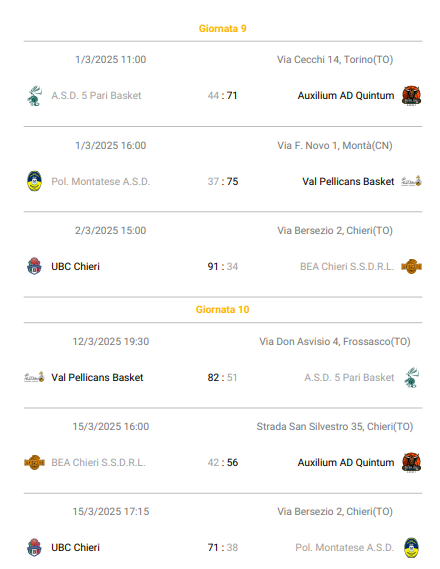440x569 pixels.
Task: Open the Giornata 10 heading
Action: click(x=222, y=310)
